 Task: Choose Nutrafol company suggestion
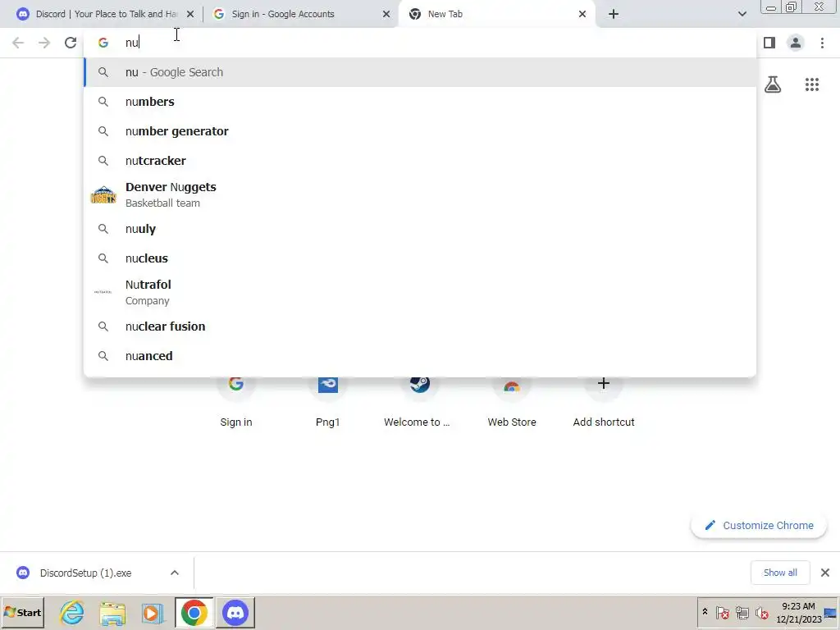tap(420, 293)
